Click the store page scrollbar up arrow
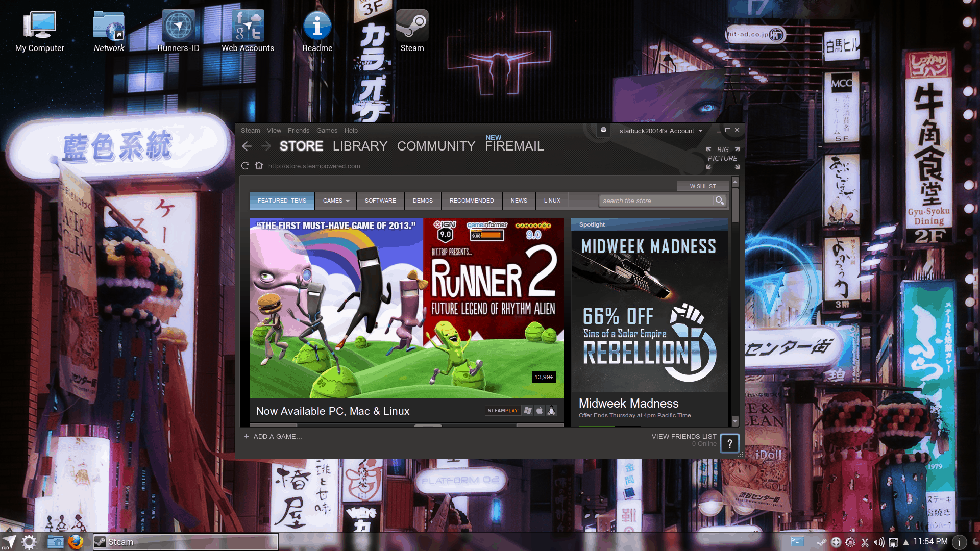Image resolution: width=980 pixels, height=551 pixels. [735, 182]
